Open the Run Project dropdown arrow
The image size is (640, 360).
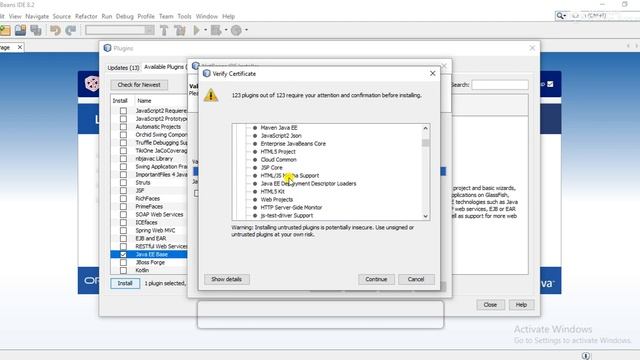[x=205, y=30]
